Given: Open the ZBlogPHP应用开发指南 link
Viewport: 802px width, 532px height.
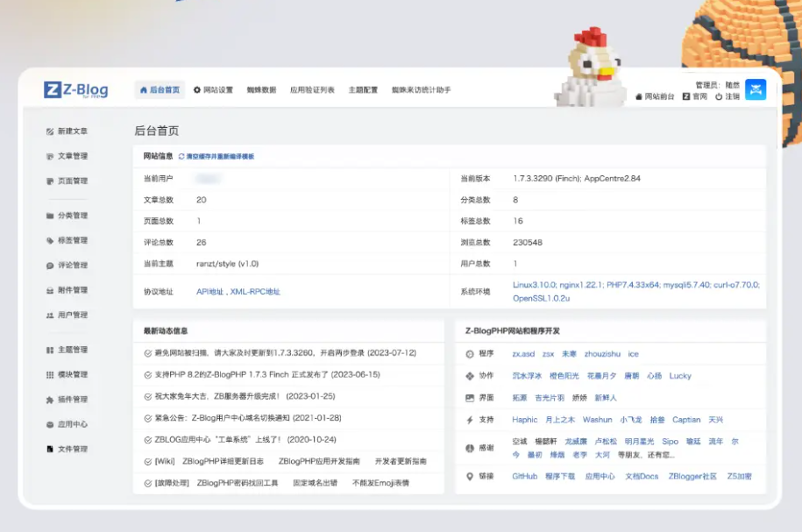Looking at the screenshot, I should 319,461.
